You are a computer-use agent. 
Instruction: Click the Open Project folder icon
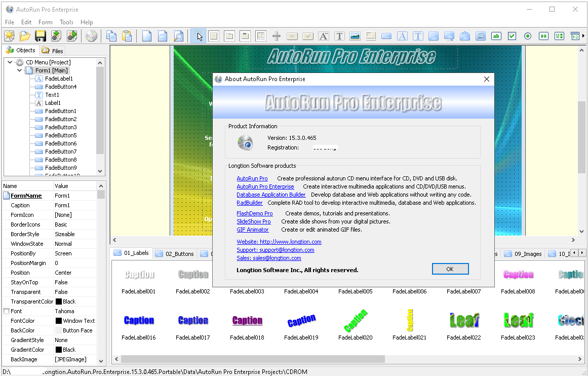(25, 36)
